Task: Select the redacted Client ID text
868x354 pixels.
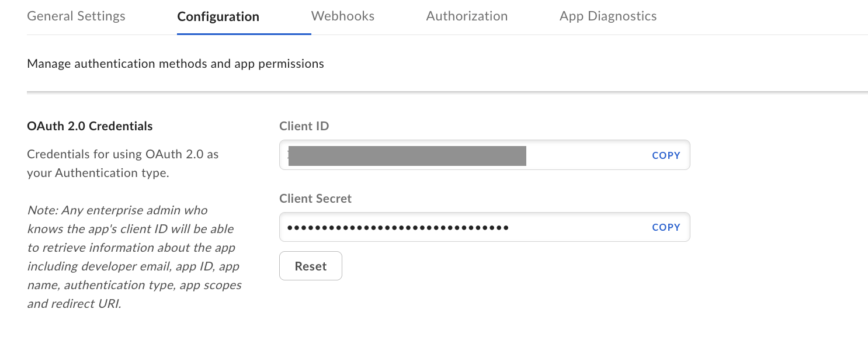Action: tap(407, 156)
